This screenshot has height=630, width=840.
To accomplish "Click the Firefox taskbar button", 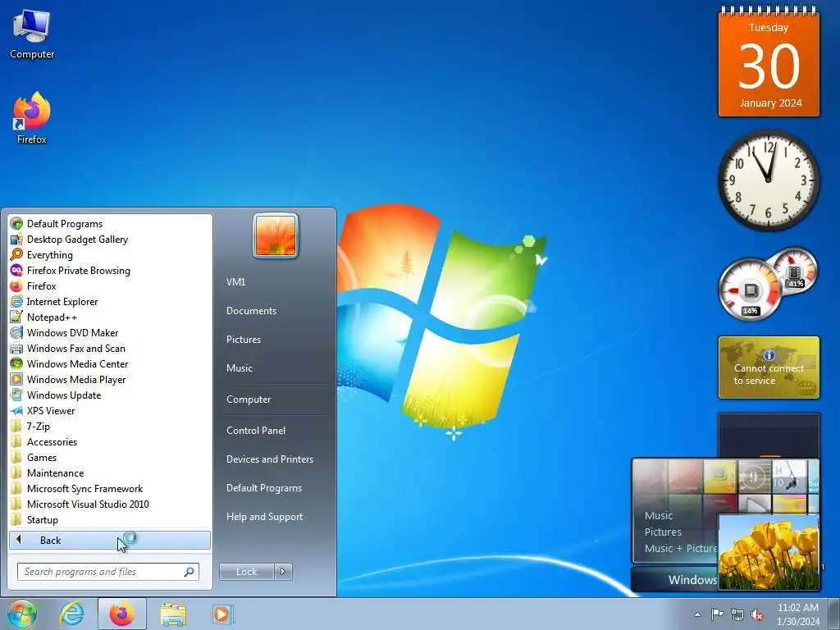I will (x=122, y=614).
